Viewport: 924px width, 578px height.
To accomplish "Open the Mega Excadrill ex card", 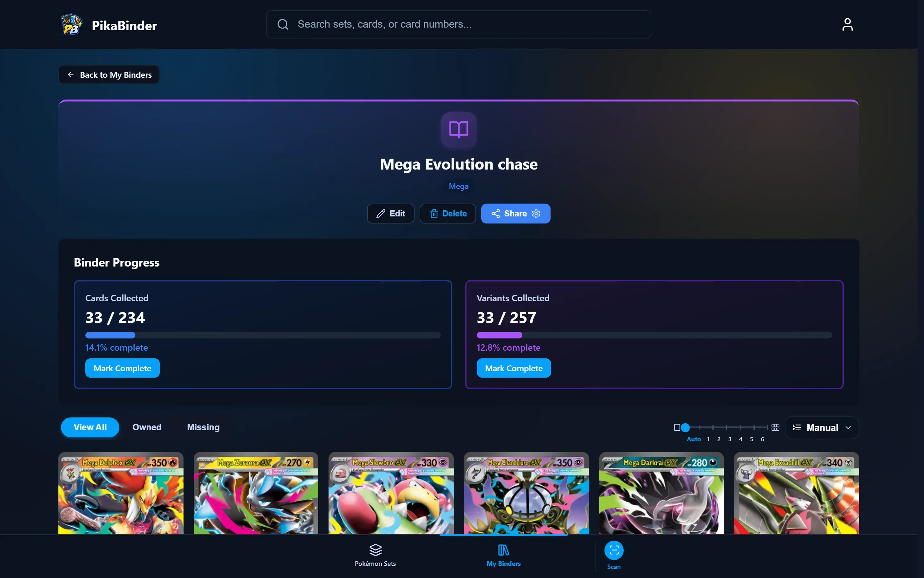I will point(797,493).
